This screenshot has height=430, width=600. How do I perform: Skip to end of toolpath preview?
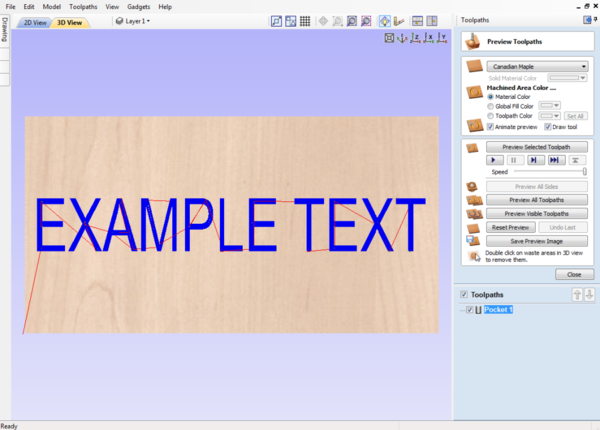(x=556, y=160)
